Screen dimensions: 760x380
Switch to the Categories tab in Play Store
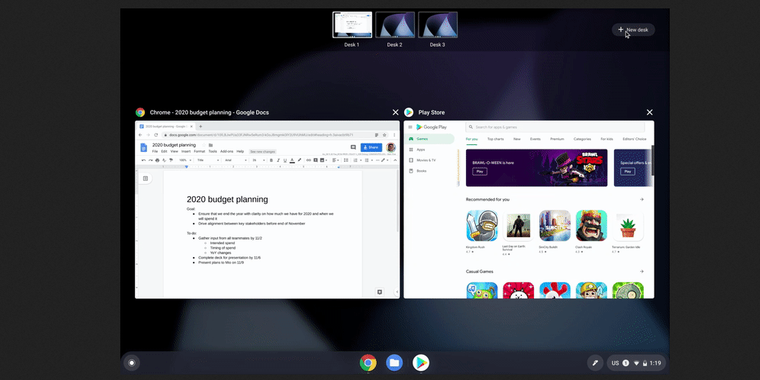click(x=582, y=139)
